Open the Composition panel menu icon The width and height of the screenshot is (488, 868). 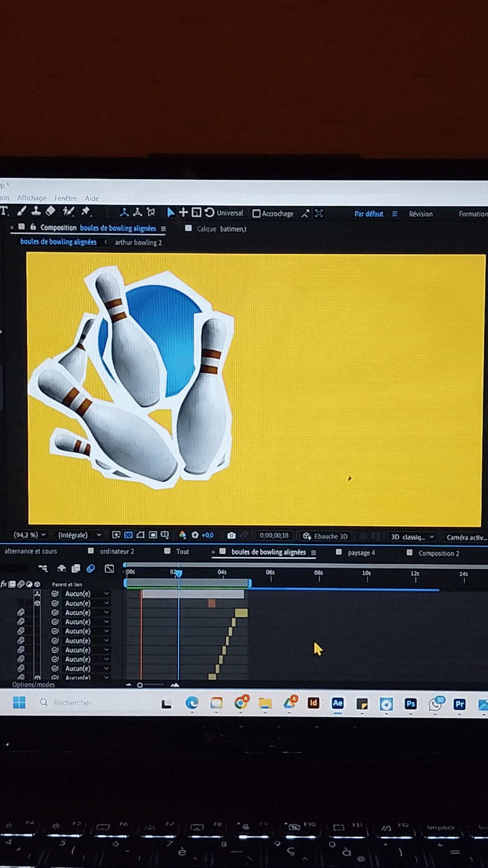pos(164,229)
